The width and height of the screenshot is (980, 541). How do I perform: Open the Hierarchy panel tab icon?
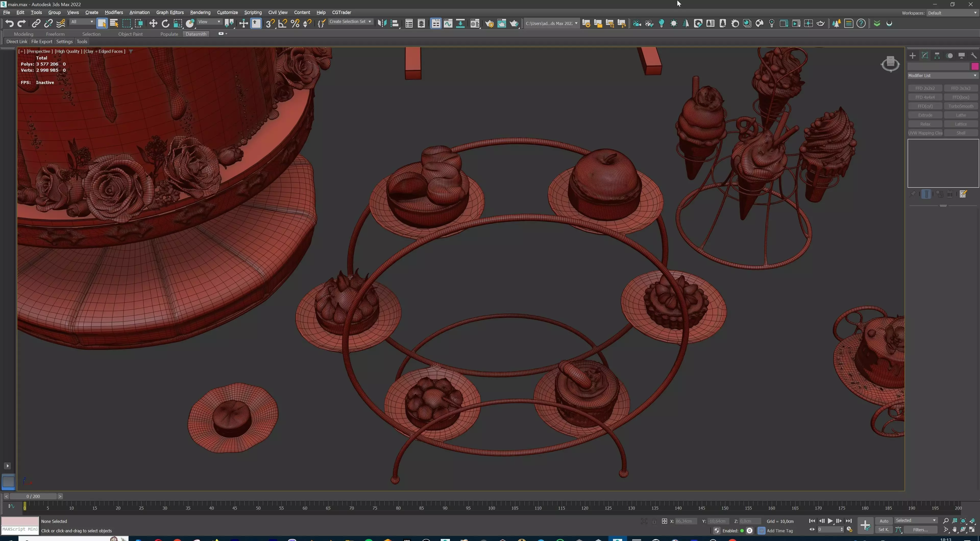[937, 56]
